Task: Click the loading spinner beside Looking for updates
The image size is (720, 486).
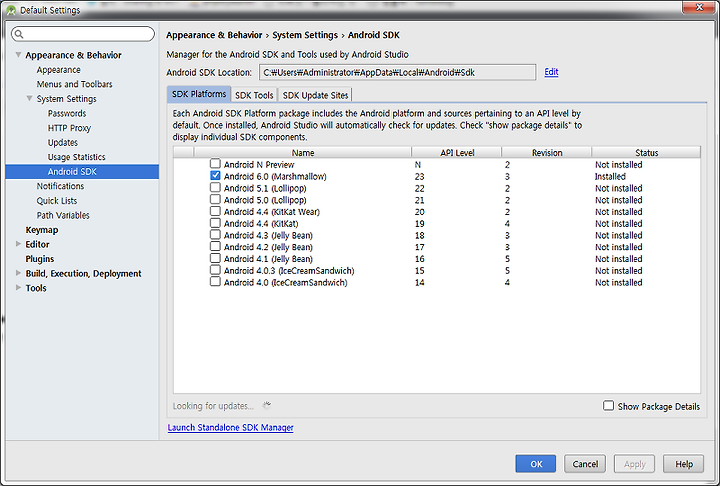Action: 267,405
